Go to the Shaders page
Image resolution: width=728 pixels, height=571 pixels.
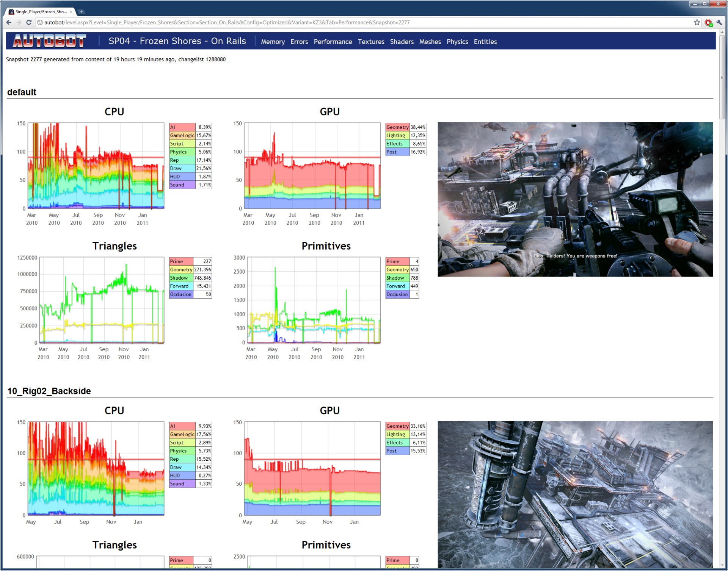pos(402,42)
